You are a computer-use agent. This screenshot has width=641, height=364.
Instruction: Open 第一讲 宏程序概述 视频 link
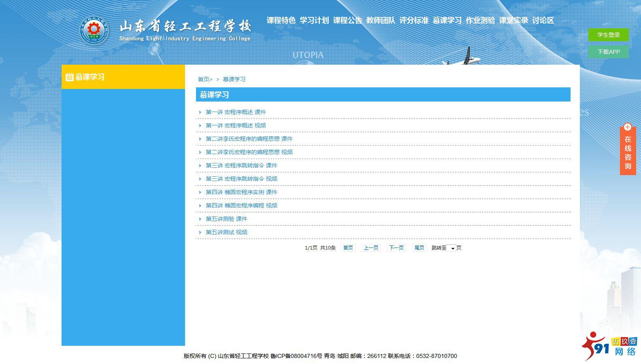(236, 125)
